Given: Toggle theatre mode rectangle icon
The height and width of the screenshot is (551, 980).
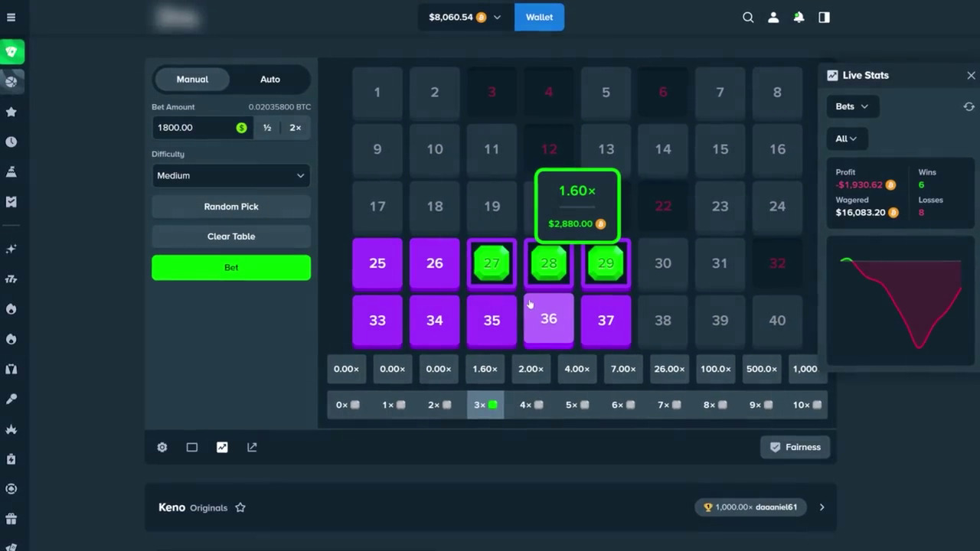Looking at the screenshot, I should pos(192,447).
